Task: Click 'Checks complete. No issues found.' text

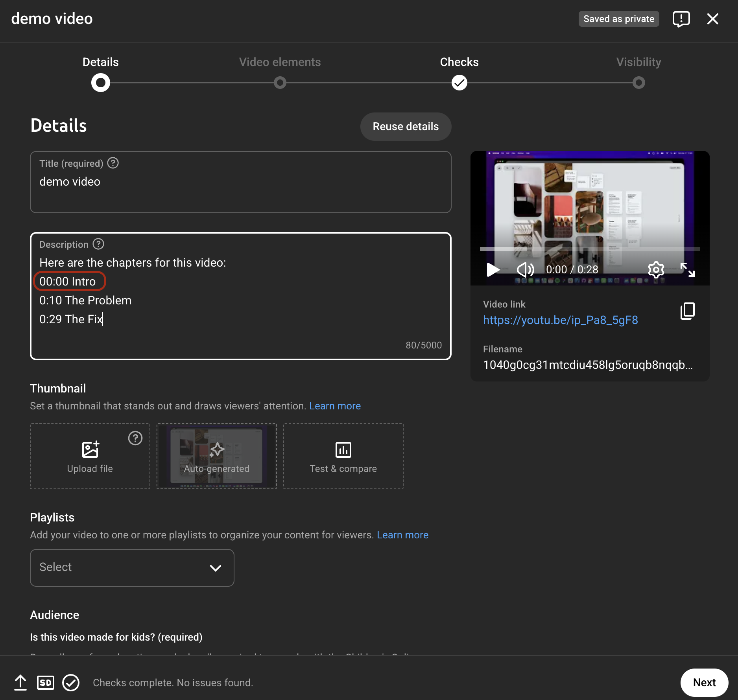Action: tap(173, 683)
